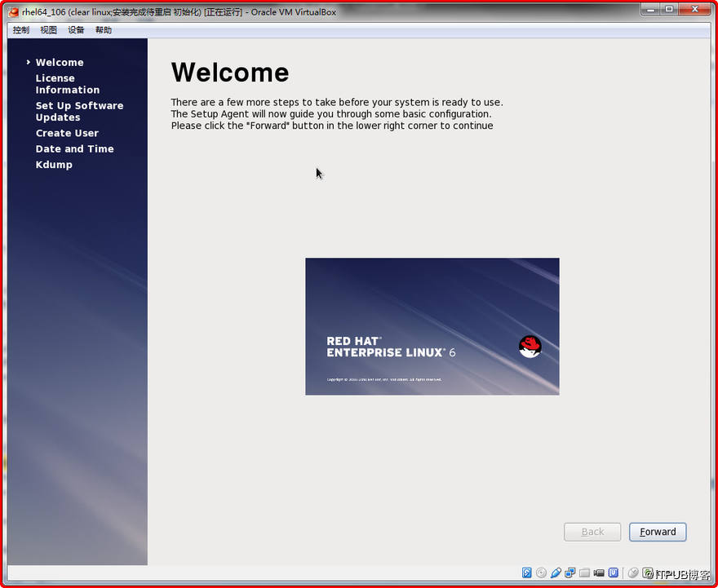Click the shared folders status icon
Screen dimensions: 718x588
tap(584, 573)
